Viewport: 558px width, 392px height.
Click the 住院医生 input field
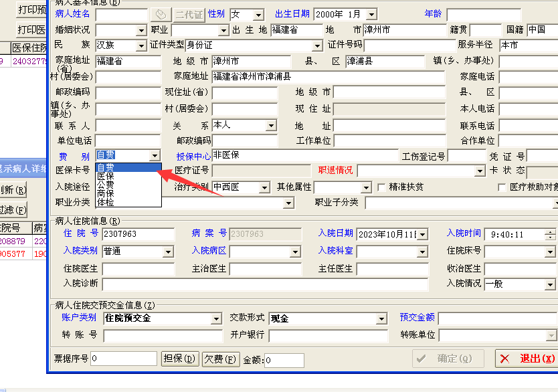(x=138, y=269)
